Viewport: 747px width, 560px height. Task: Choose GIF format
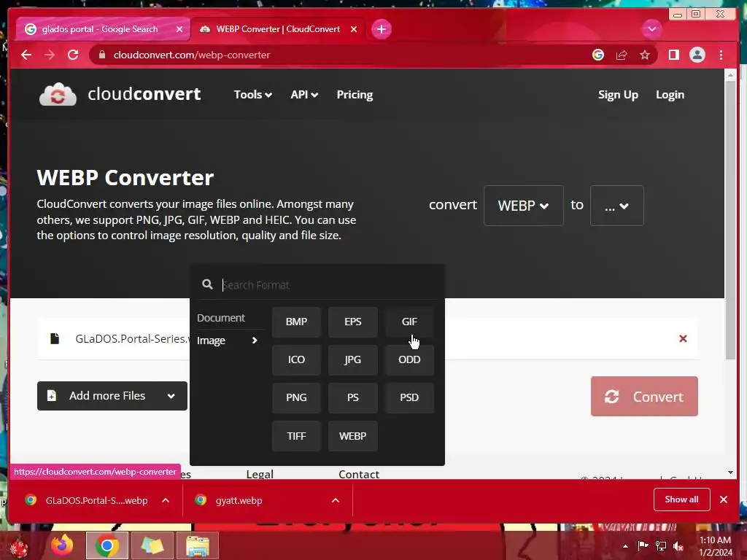point(409,322)
